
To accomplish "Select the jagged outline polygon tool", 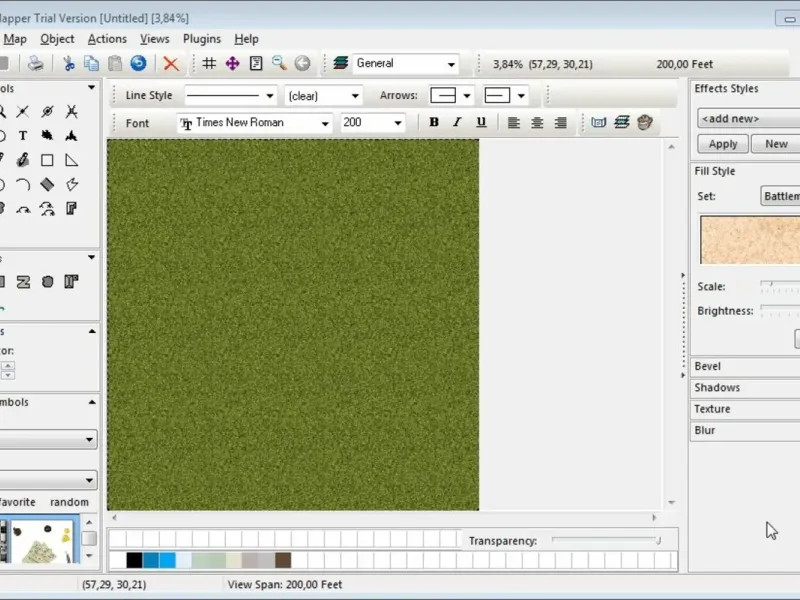I will (x=71, y=184).
